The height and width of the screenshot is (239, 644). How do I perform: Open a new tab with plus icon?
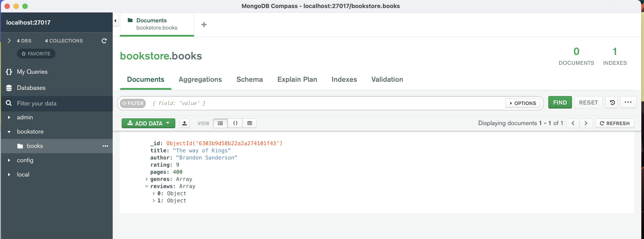coord(204,25)
